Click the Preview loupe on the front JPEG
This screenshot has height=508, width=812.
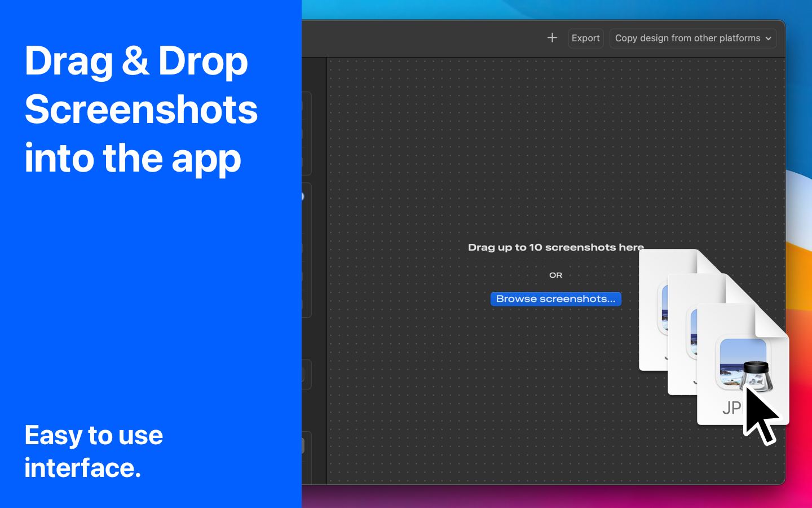[756, 377]
